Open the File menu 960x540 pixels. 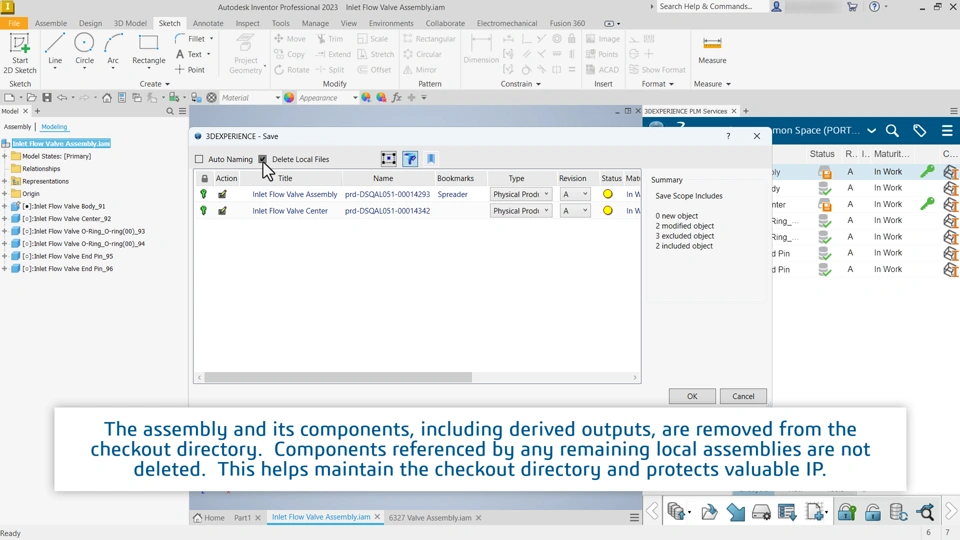point(13,23)
